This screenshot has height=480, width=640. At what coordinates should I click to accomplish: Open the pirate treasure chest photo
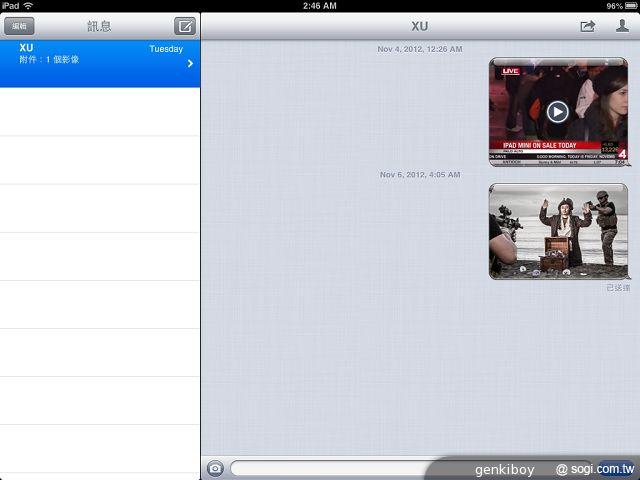pos(558,231)
